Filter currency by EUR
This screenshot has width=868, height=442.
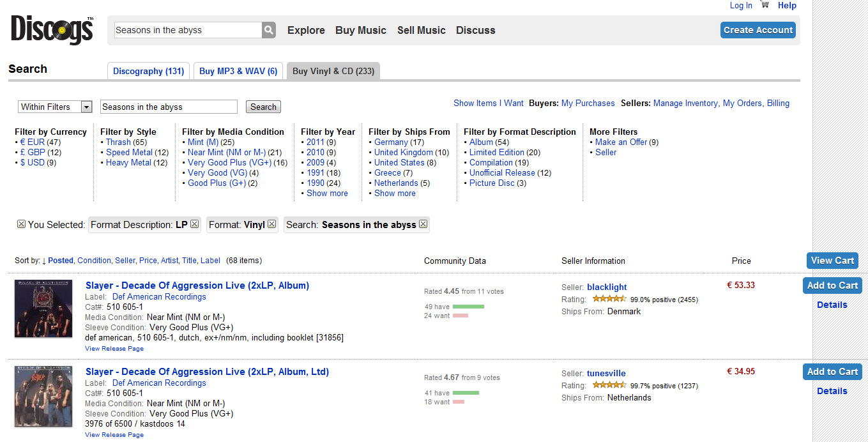pos(33,142)
